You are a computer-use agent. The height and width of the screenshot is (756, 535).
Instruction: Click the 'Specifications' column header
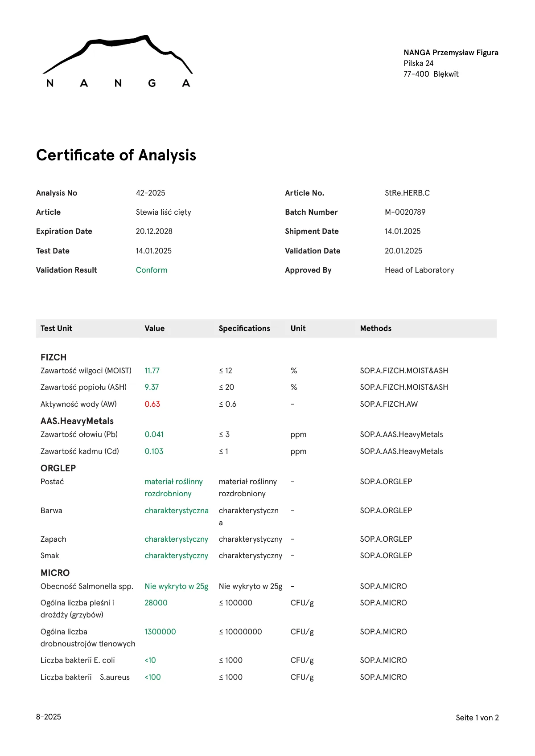tap(244, 328)
